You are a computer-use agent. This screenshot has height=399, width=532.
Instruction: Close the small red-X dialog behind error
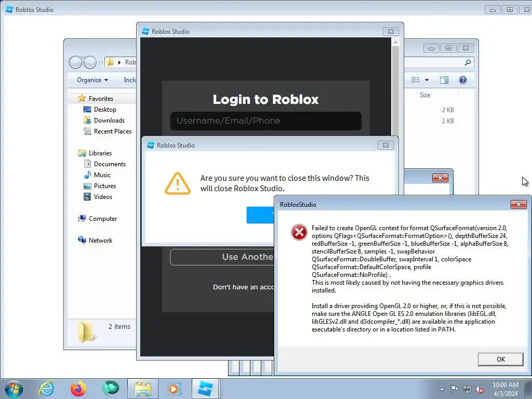tap(440, 178)
